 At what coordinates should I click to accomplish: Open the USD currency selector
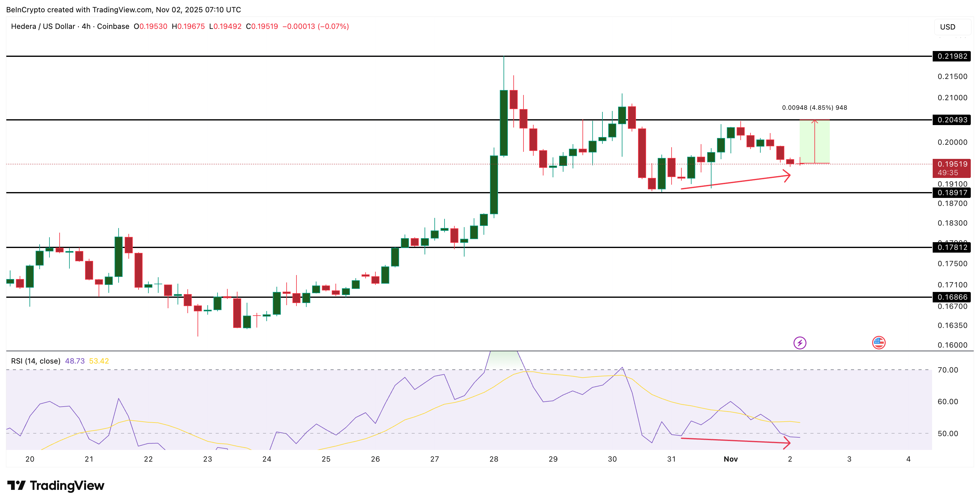click(x=948, y=27)
